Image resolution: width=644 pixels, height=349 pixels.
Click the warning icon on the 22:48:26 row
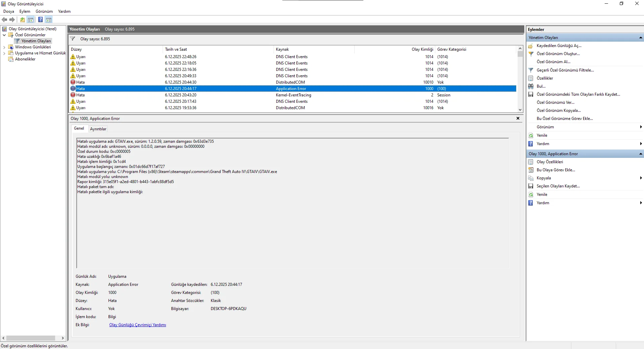click(73, 57)
